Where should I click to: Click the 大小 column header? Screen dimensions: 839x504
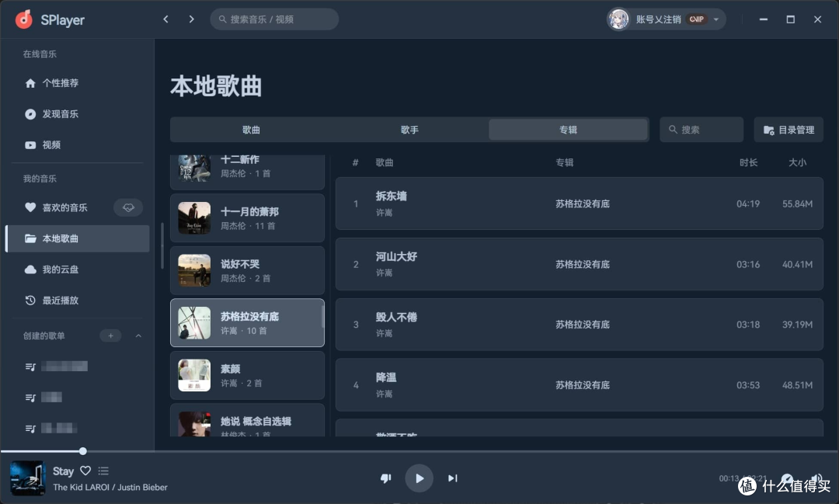tap(797, 162)
